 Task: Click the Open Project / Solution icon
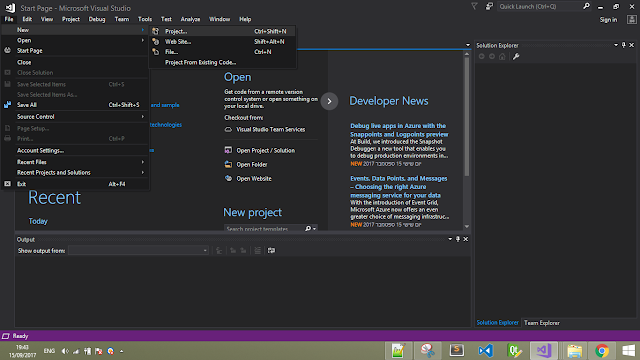228,150
